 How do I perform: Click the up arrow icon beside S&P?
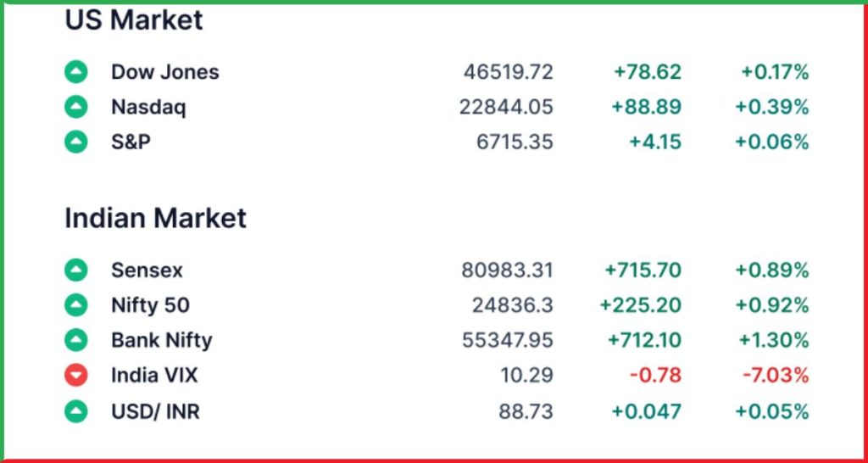click(x=76, y=142)
